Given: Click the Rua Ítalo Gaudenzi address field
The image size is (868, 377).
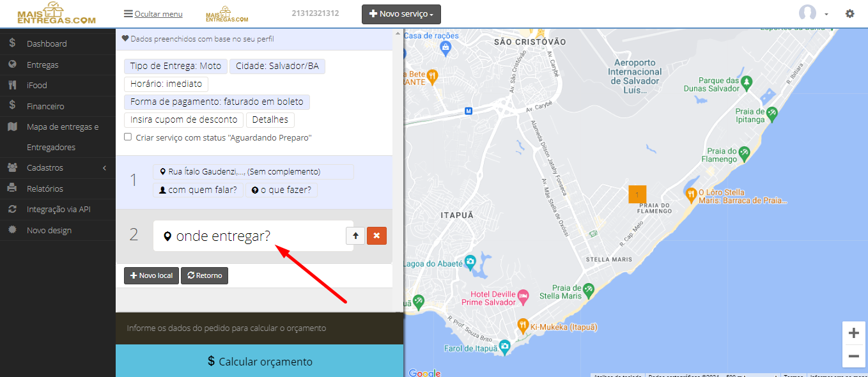Looking at the screenshot, I should pyautogui.click(x=253, y=172).
